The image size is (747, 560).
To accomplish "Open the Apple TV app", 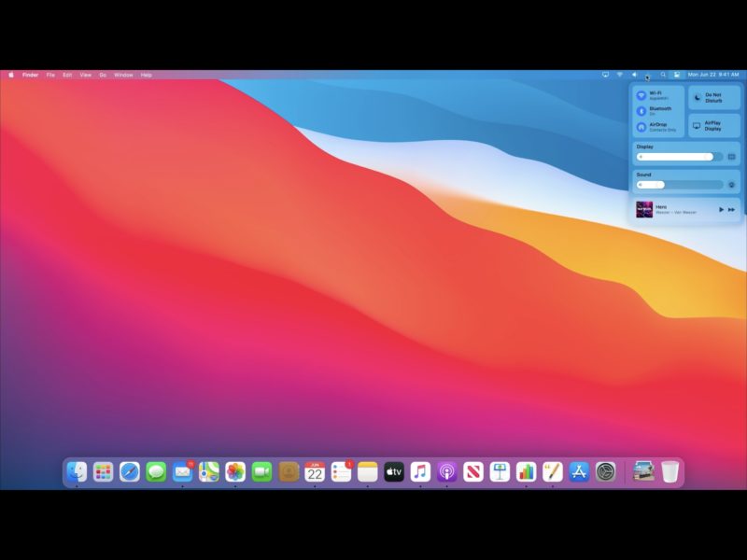I will click(394, 472).
